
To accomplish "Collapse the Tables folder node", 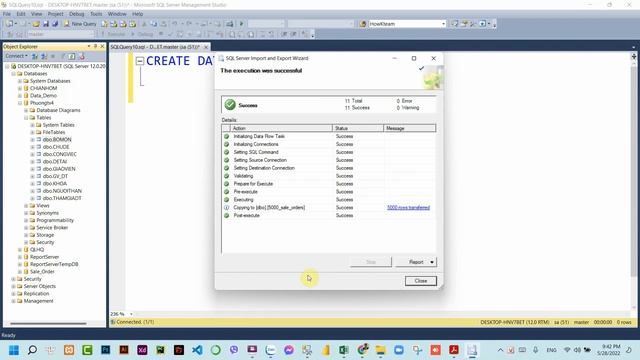I will [x=26, y=118].
